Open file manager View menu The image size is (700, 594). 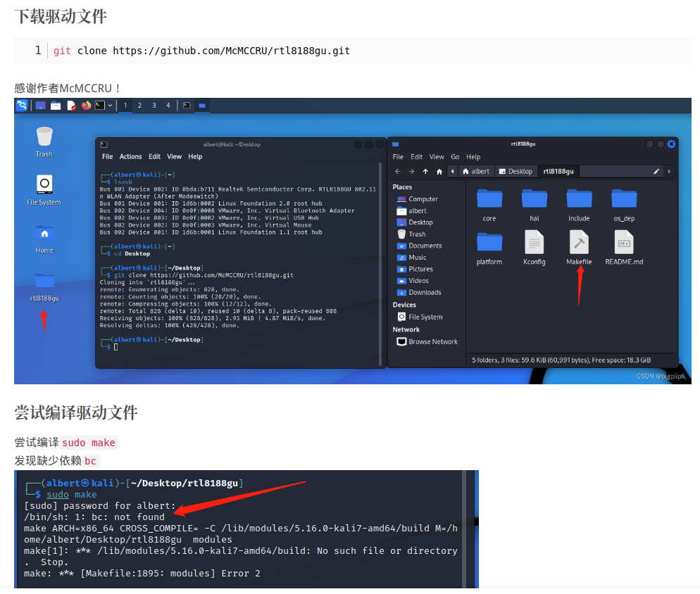pos(437,157)
